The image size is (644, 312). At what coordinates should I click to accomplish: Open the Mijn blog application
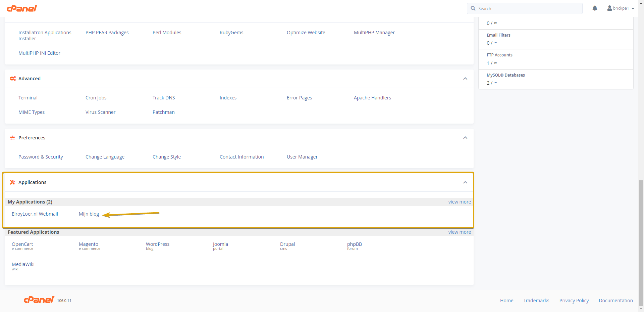89,214
